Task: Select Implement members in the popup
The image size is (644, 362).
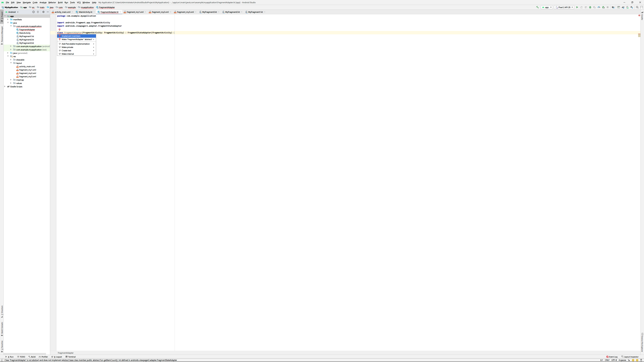Action: (71, 36)
